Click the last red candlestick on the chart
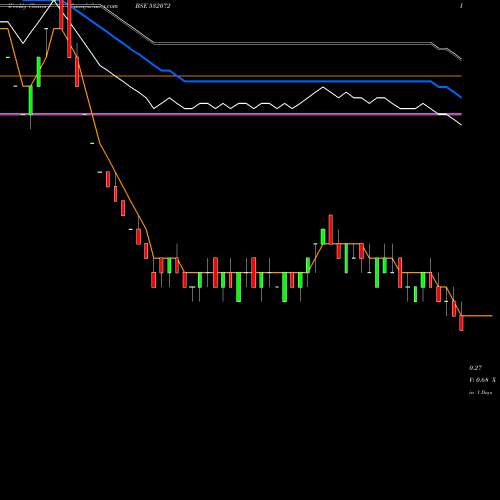 tap(461, 323)
